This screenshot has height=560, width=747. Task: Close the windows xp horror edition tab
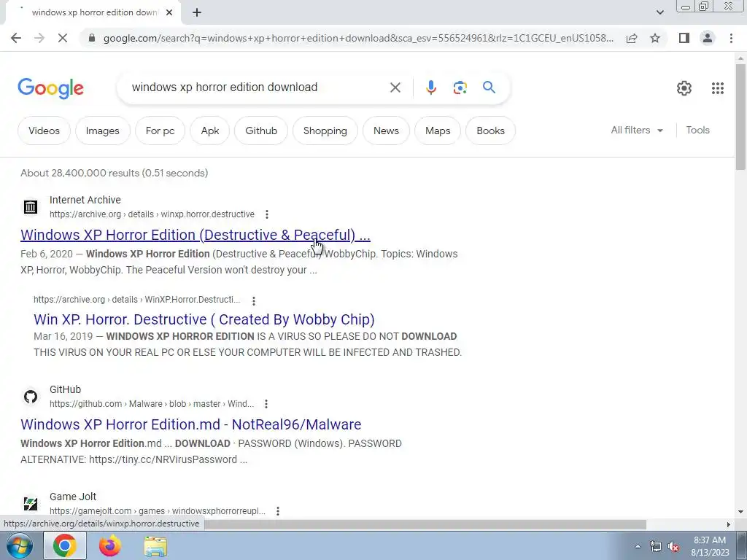pos(169,13)
